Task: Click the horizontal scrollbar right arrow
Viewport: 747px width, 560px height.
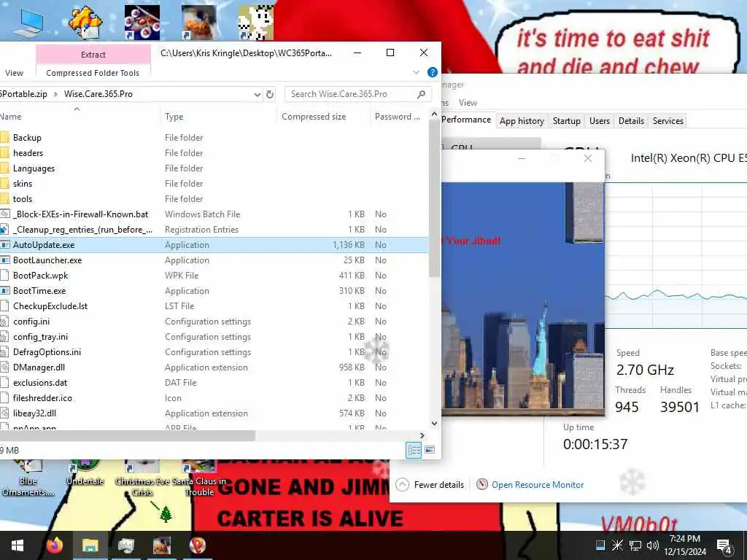Action: pyautogui.click(x=422, y=435)
